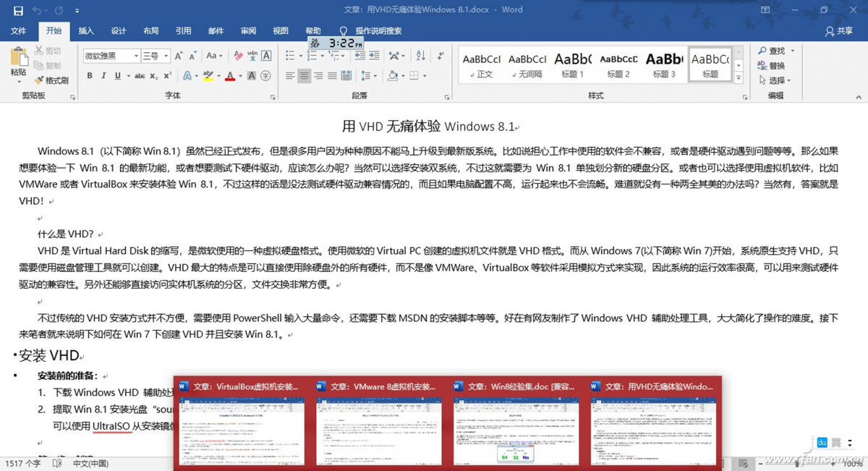Select the VirtualBox虚拟机安装 window thumbnail

tap(242, 423)
